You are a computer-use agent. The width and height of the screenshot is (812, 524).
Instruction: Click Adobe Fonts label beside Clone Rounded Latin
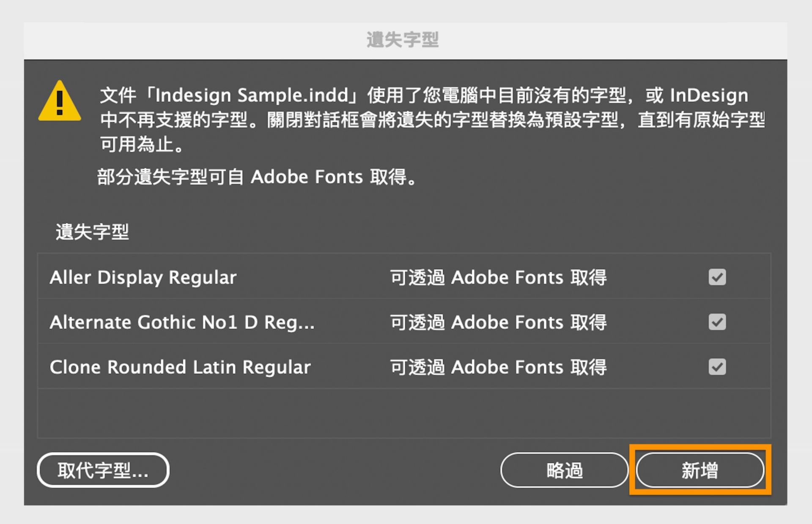(498, 367)
